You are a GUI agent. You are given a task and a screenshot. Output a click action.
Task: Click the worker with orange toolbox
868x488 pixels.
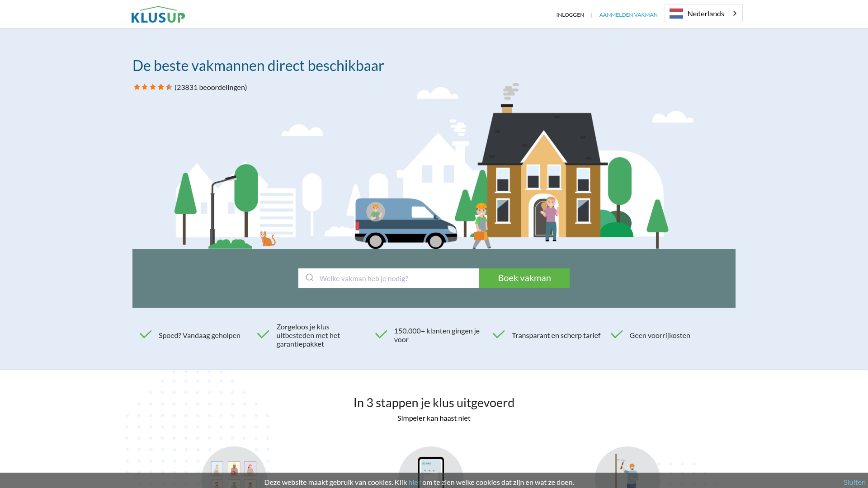click(x=481, y=226)
